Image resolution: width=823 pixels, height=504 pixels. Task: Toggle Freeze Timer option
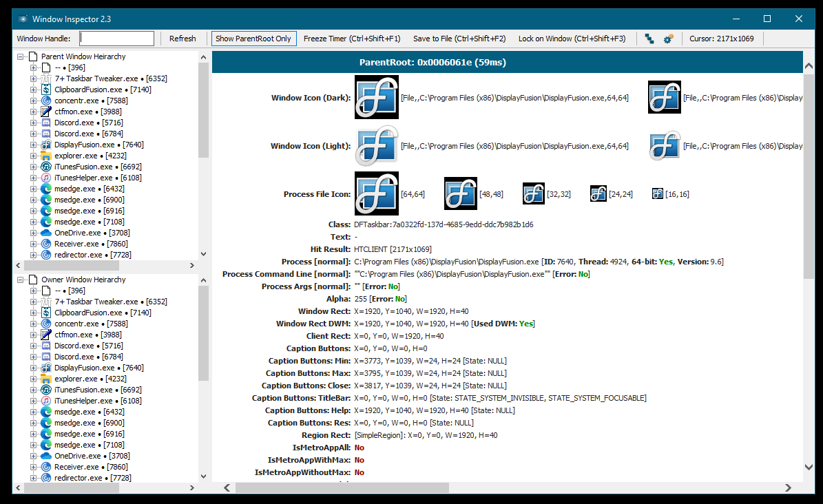point(352,39)
